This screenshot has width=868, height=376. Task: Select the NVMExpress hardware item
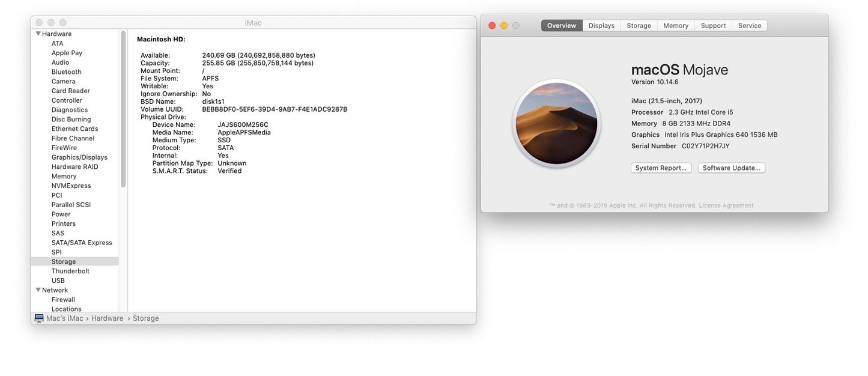pos(71,186)
